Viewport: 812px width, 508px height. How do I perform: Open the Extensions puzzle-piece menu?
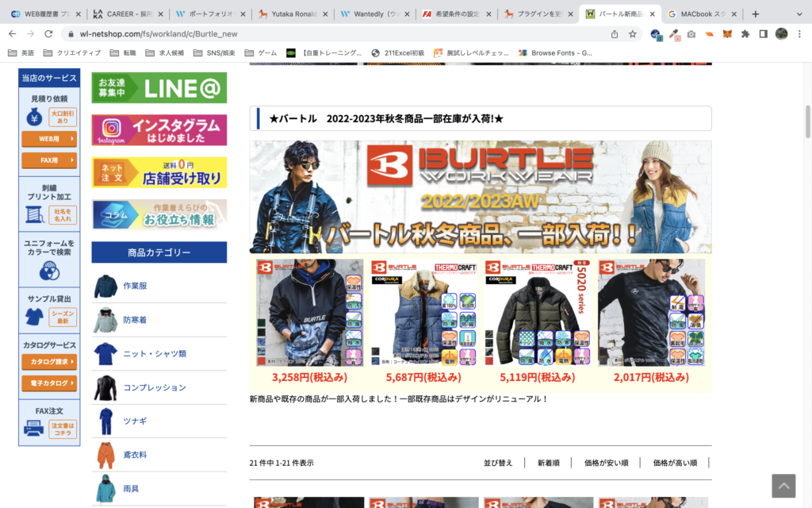click(745, 33)
